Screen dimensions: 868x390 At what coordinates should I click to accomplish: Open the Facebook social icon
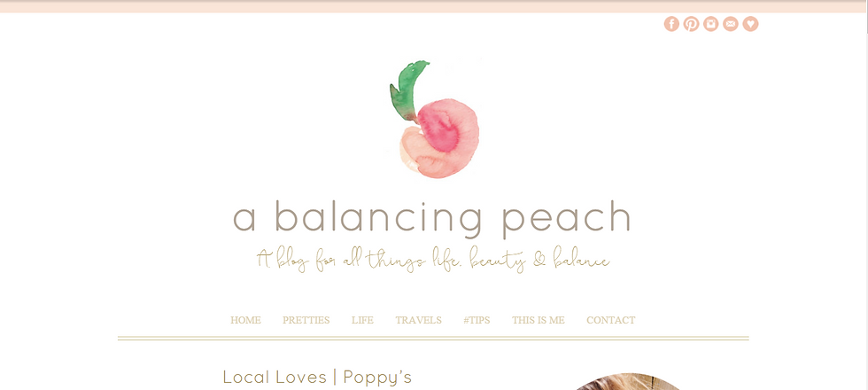671,24
